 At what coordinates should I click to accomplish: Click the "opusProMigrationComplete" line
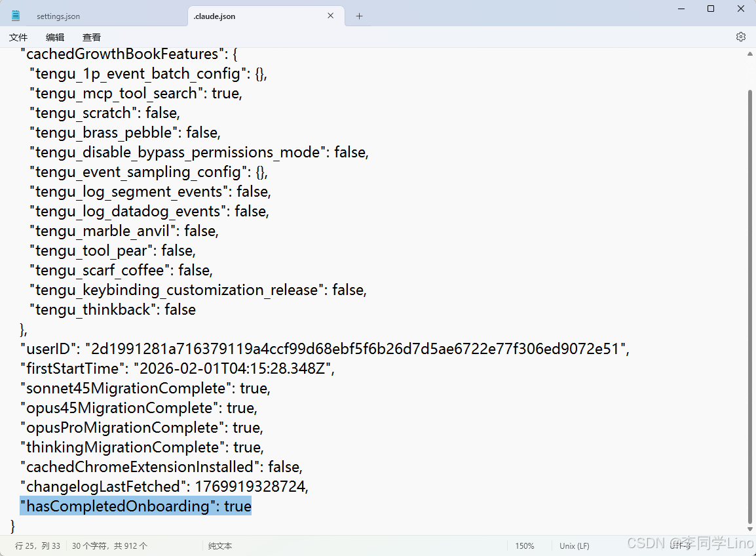(142, 427)
